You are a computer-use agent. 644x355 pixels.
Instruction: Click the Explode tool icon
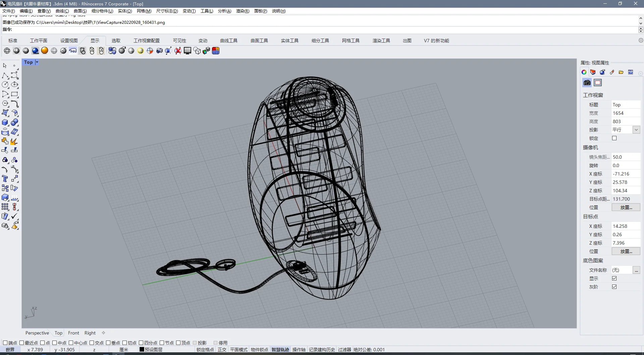[x=14, y=141]
